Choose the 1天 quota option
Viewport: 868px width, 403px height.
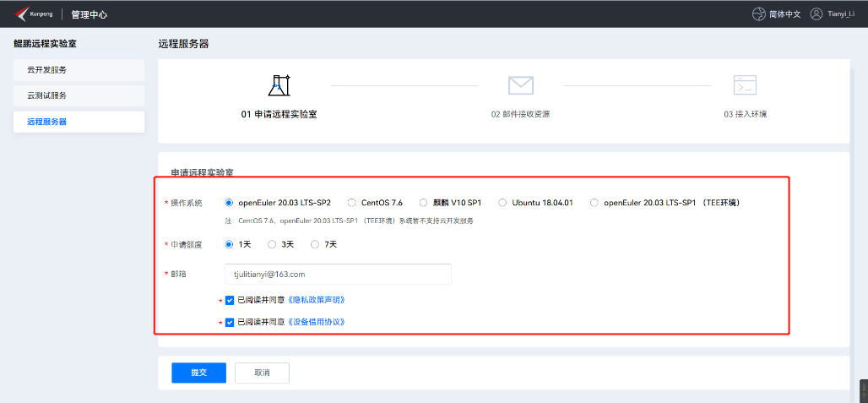pyautogui.click(x=229, y=244)
